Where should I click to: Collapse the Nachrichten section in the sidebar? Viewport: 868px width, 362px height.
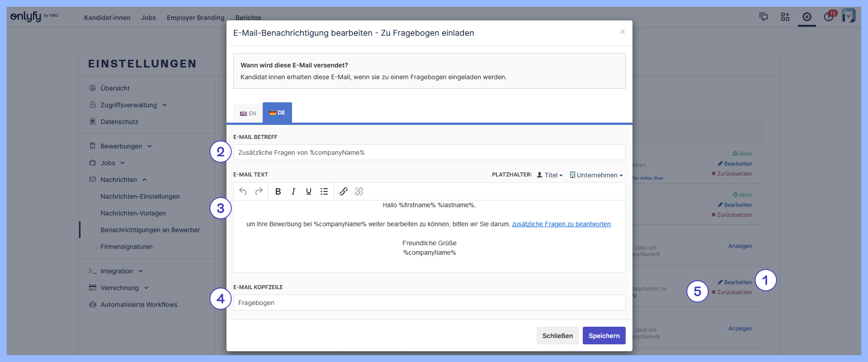tap(118, 180)
